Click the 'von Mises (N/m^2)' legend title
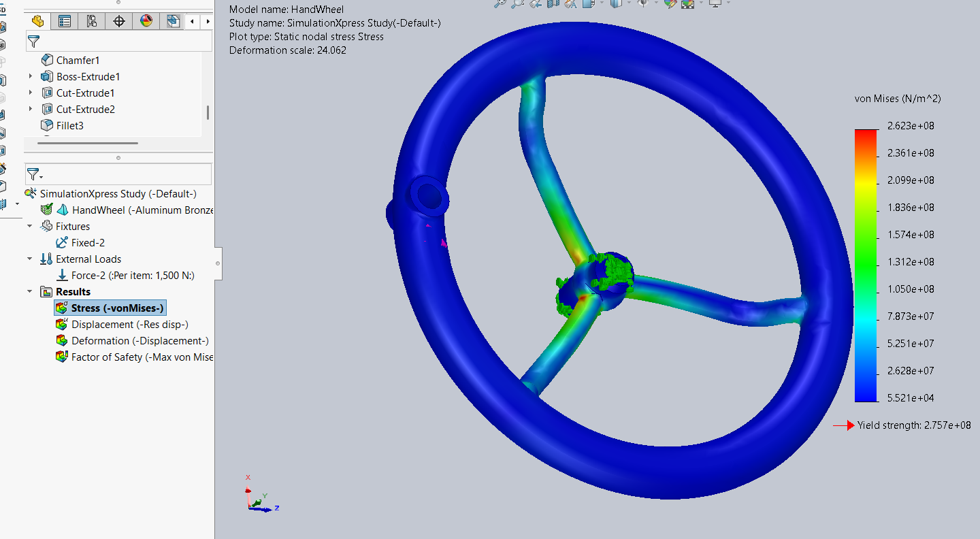The image size is (980, 539). (898, 99)
